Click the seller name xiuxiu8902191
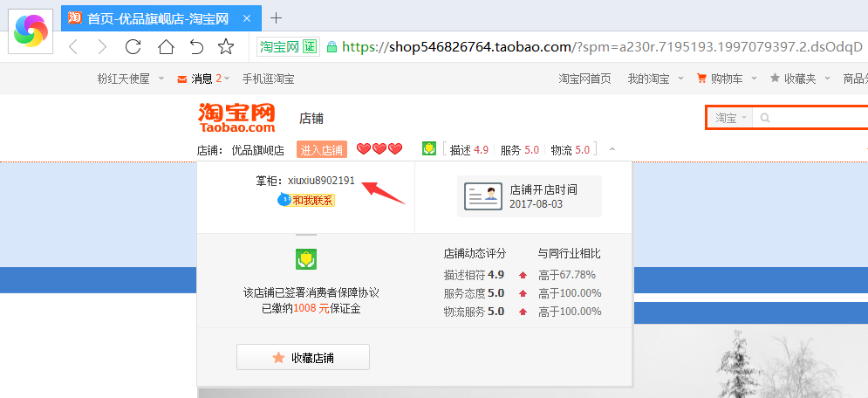Viewport: 868px width, 398px height. tap(321, 181)
